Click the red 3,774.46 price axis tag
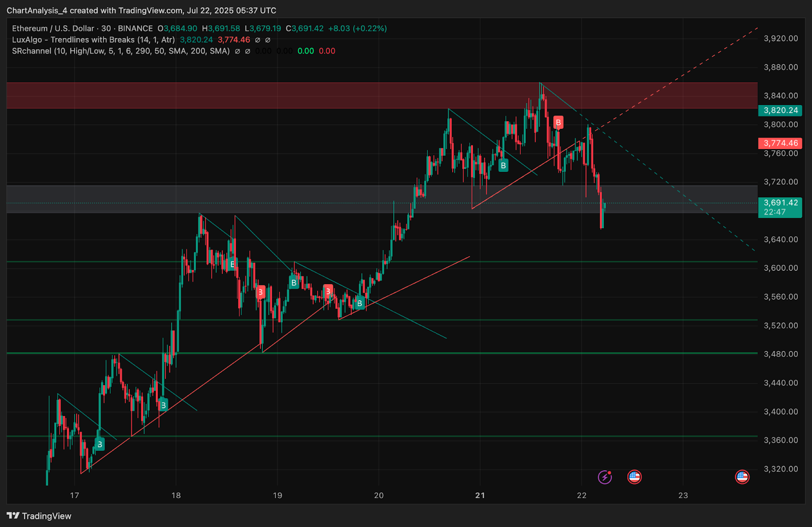Image resolution: width=812 pixels, height=527 pixels. click(x=780, y=143)
